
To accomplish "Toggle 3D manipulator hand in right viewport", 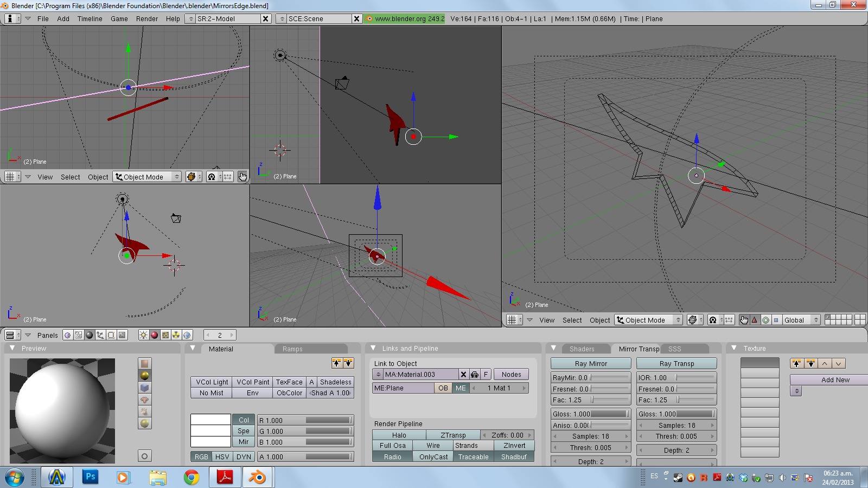I will (744, 320).
